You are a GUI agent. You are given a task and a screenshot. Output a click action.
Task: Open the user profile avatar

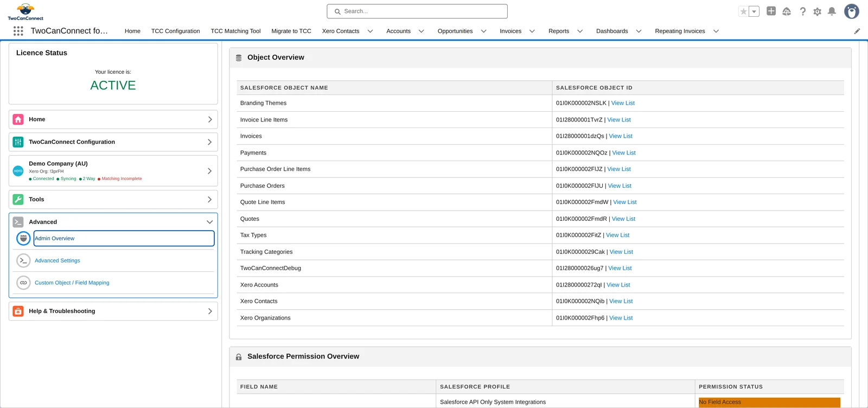(x=852, y=11)
